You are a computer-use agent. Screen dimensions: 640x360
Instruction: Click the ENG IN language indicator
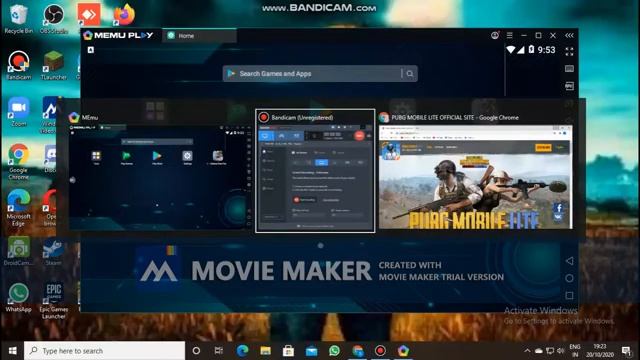pyautogui.click(x=575, y=351)
